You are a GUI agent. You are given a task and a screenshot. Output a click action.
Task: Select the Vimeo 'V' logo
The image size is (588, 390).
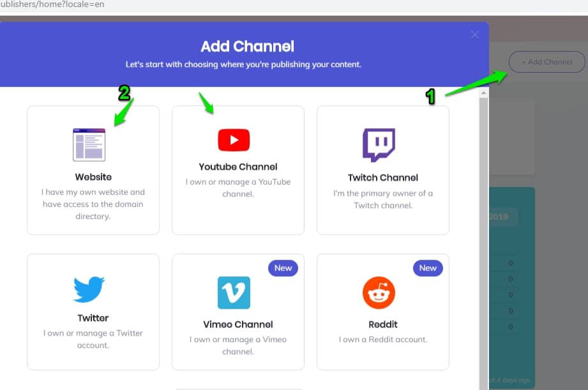234,293
